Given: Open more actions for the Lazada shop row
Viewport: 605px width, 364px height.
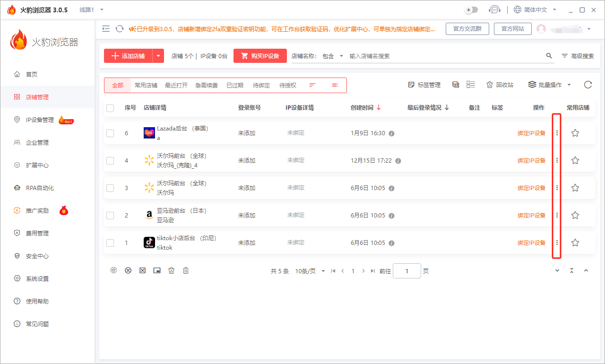Looking at the screenshot, I should pos(556,133).
